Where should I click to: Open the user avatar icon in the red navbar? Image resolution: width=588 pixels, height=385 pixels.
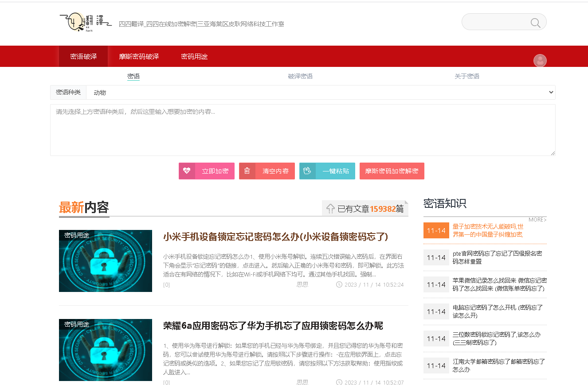point(540,61)
